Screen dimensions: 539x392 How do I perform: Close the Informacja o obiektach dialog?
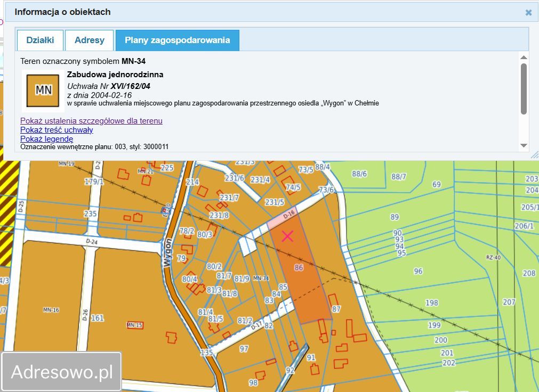(x=528, y=13)
